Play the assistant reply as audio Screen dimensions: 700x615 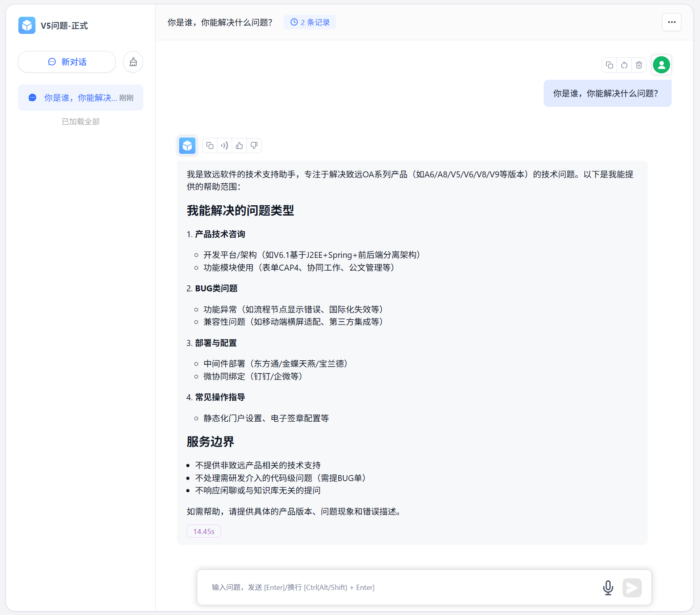click(225, 146)
